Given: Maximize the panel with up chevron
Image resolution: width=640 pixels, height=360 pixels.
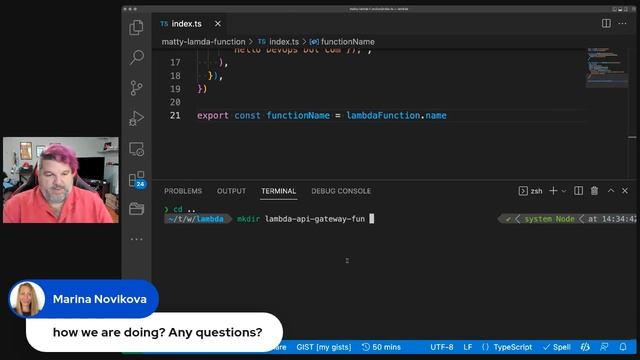Looking at the screenshot, I should coord(611,191).
